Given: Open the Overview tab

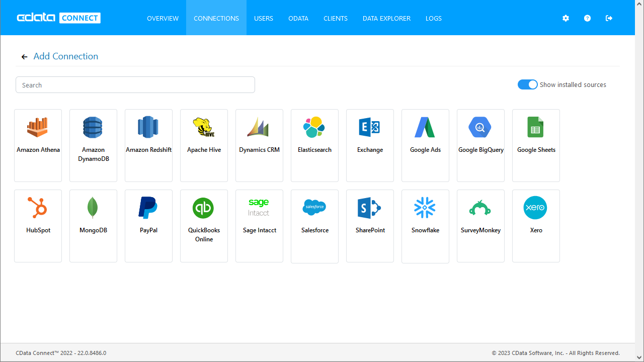Looking at the screenshot, I should coord(163,18).
